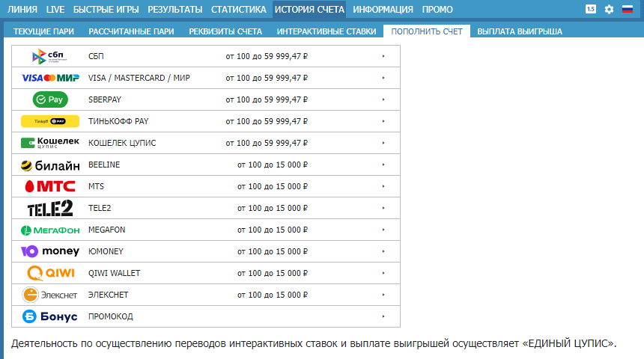644x359 pixels.
Task: Click the orange QIWI logo
Action: (51, 273)
